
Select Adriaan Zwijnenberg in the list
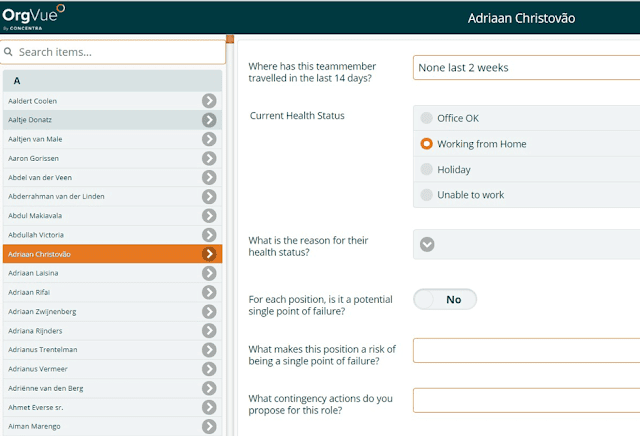(100, 312)
